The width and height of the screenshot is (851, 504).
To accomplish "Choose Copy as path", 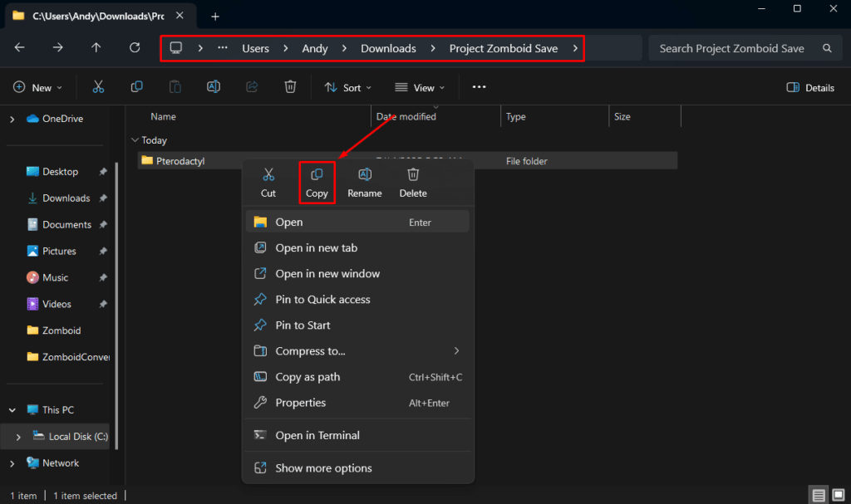I will (x=357, y=376).
